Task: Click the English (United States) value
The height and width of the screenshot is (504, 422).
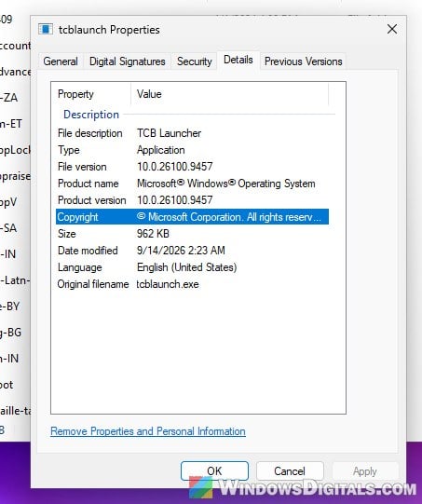Action: (186, 267)
